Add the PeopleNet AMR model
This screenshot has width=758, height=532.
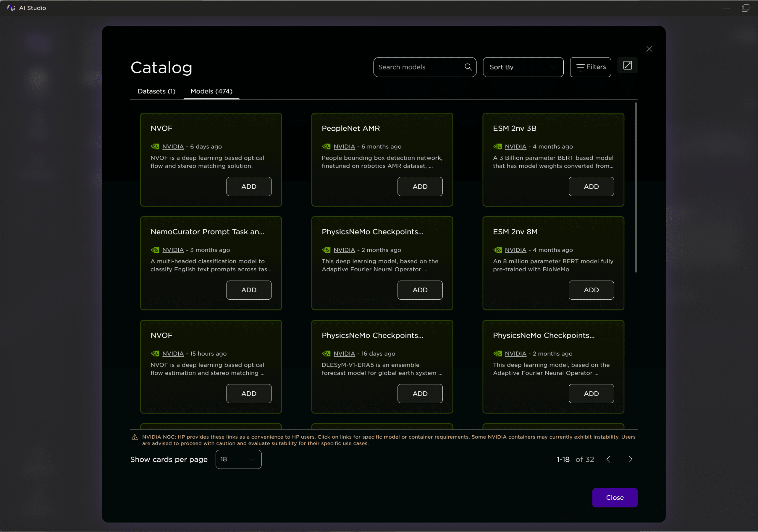[x=420, y=186]
